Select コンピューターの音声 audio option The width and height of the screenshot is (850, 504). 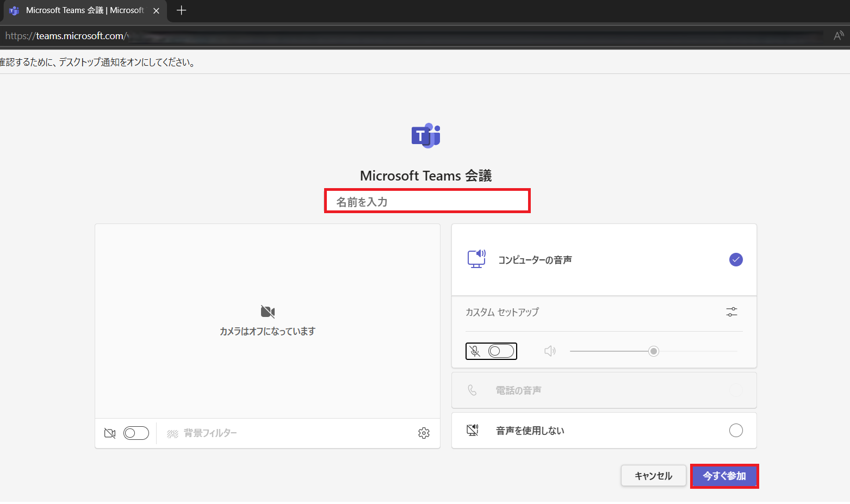604,260
